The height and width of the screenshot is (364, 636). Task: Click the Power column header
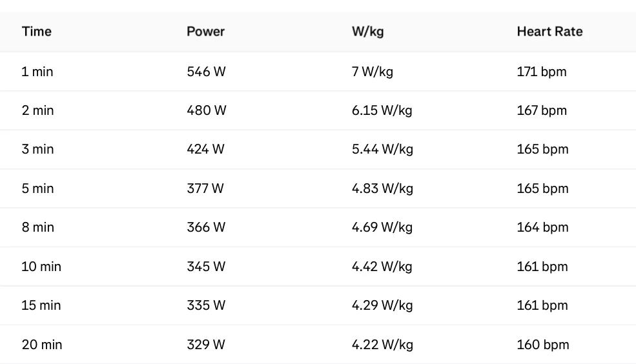coord(205,32)
